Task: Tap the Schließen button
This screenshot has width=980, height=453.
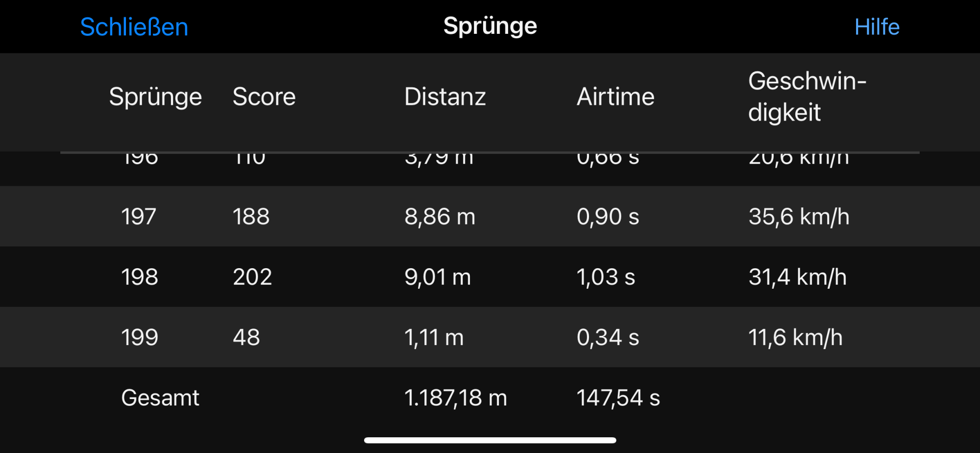Action: [x=134, y=27]
